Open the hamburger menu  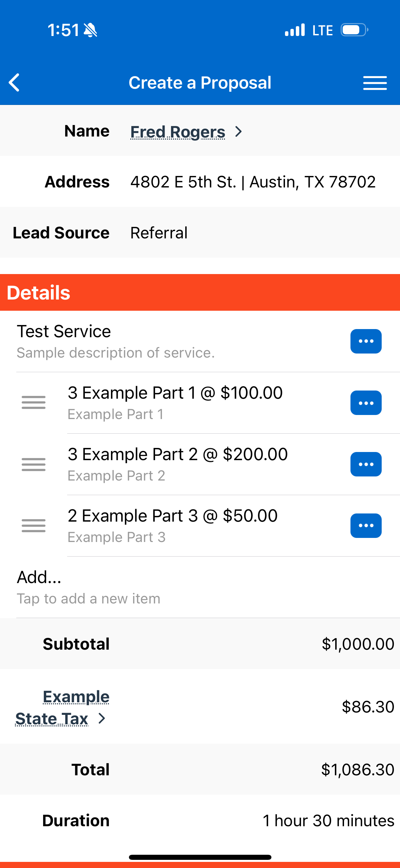point(375,83)
